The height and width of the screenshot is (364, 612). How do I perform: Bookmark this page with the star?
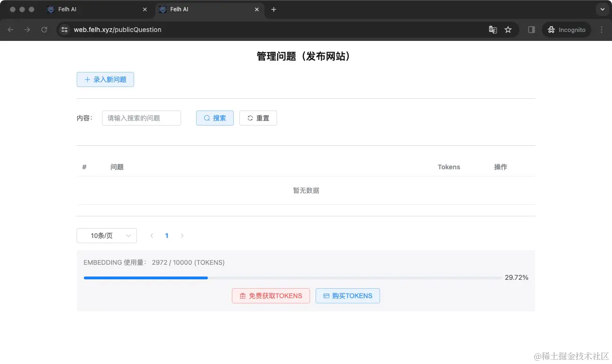pyautogui.click(x=508, y=30)
